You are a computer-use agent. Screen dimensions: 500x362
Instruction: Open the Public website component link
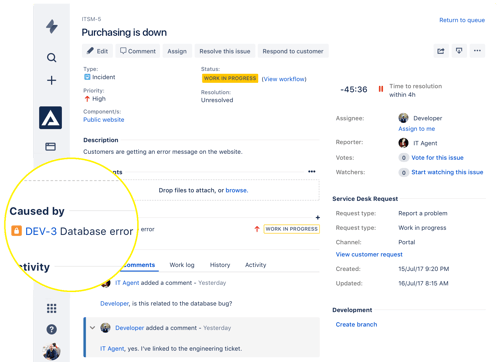(104, 120)
